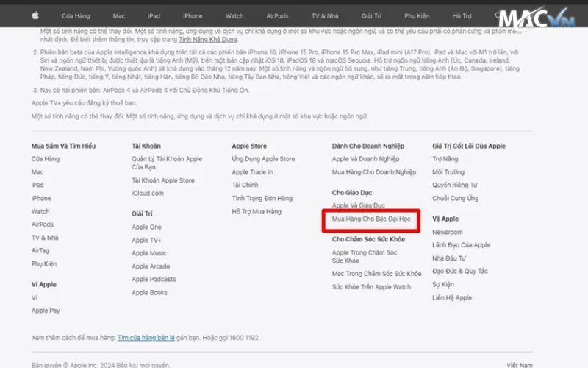588x368 pixels.
Task: Open Môi Trường footer link
Action: (448, 172)
